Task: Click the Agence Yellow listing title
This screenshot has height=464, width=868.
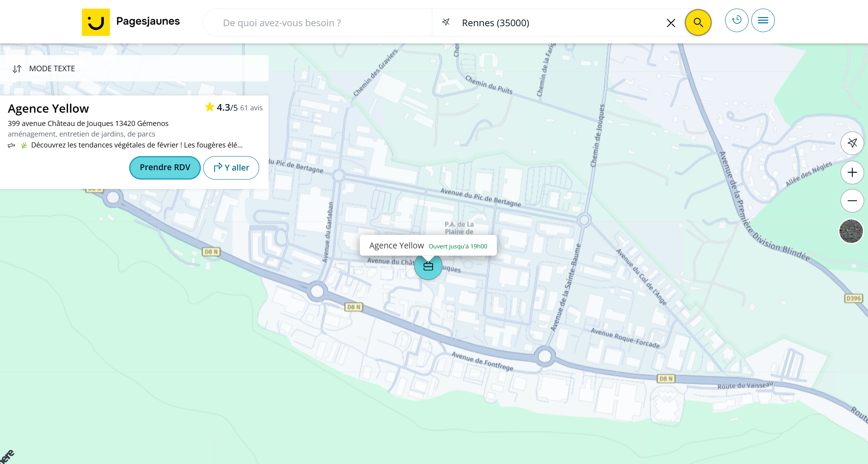Action: (49, 108)
